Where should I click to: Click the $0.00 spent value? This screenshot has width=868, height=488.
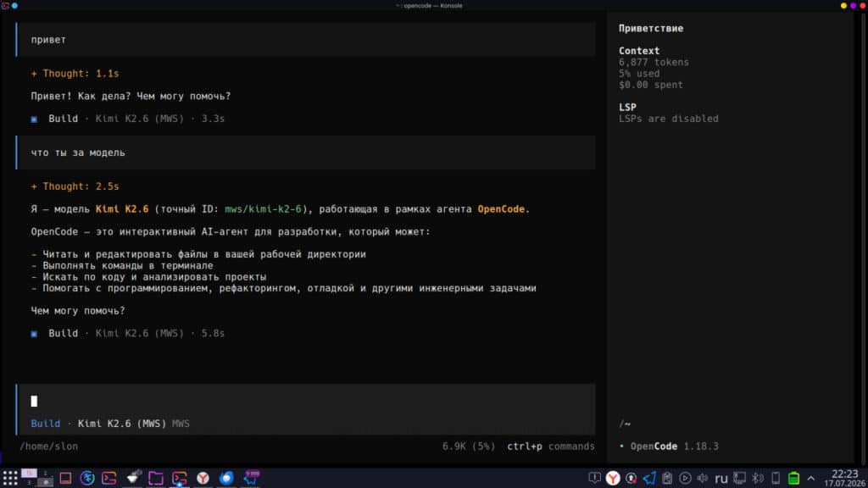(x=650, y=86)
